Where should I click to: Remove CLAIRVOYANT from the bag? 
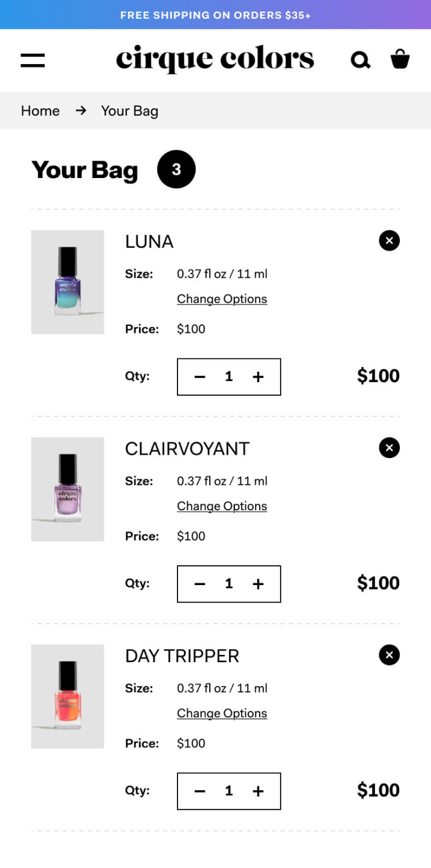[x=389, y=448]
